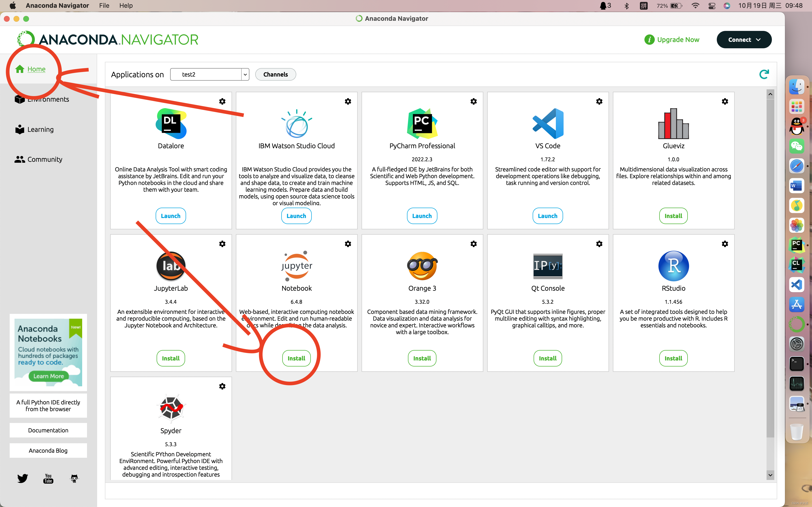Image resolution: width=812 pixels, height=507 pixels.
Task: Switch to the Learning tab
Action: pos(40,129)
